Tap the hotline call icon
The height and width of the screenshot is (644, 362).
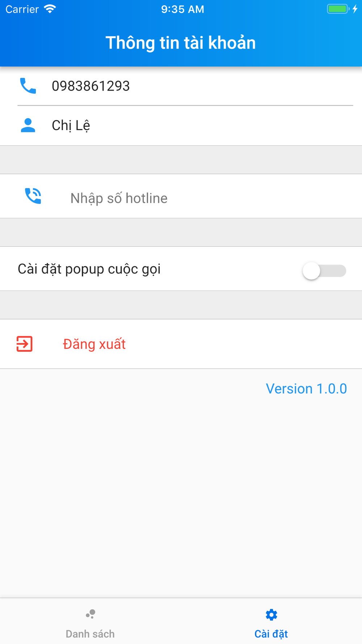(33, 196)
